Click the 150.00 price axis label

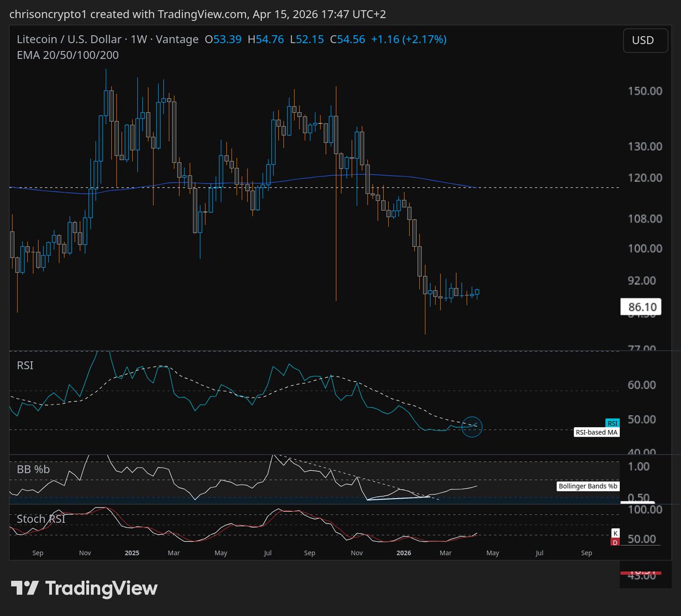tap(644, 91)
